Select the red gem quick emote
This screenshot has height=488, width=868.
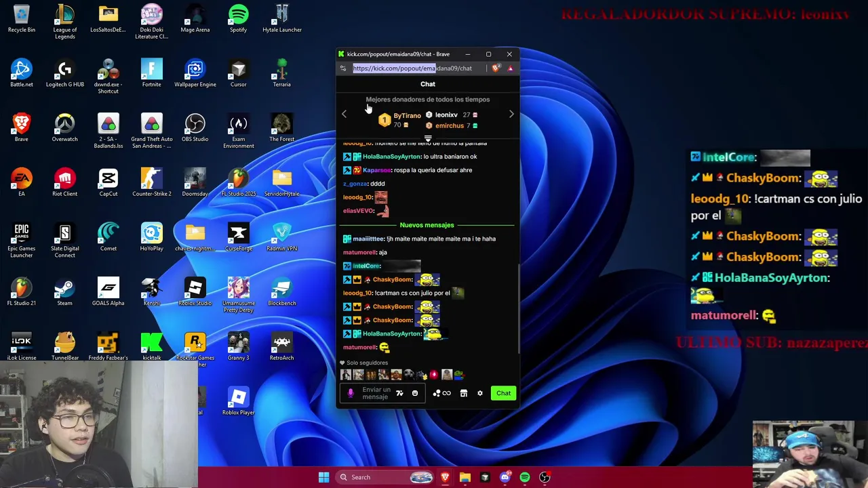434,374
